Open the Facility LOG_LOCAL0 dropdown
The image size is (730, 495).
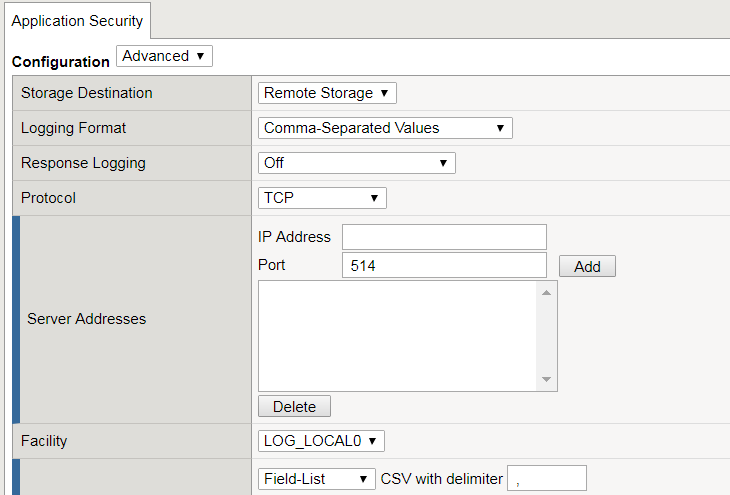pos(321,441)
